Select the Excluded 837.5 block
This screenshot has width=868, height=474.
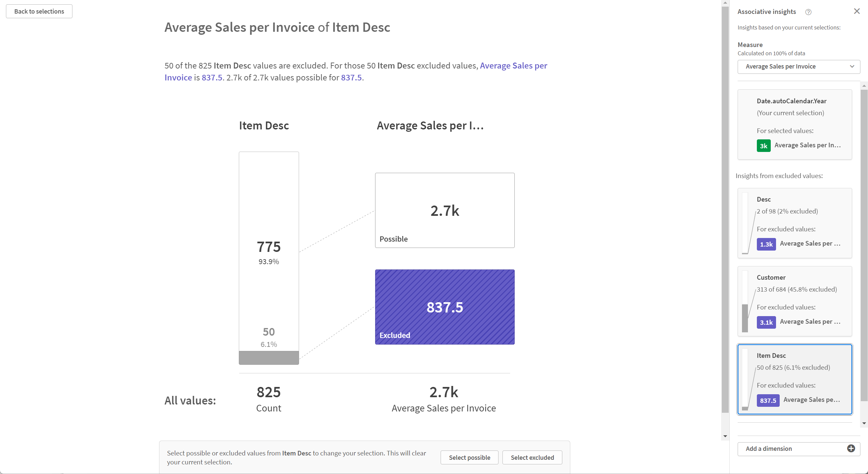point(445,307)
